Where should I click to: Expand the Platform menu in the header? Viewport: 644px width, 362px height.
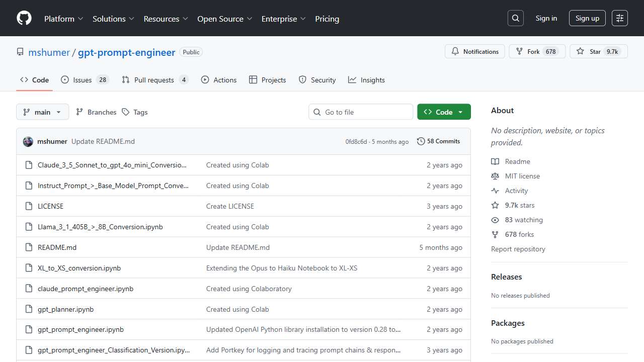click(x=63, y=19)
